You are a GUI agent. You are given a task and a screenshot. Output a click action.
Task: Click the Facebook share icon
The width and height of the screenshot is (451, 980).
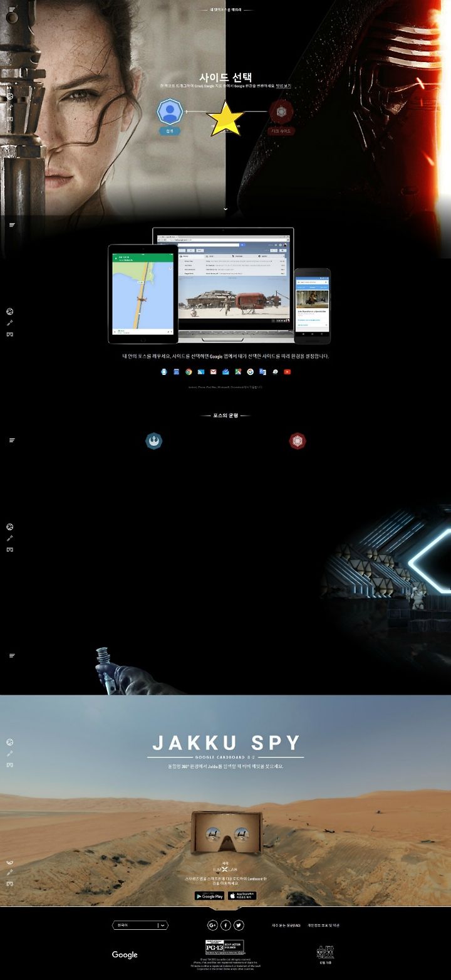click(225, 925)
